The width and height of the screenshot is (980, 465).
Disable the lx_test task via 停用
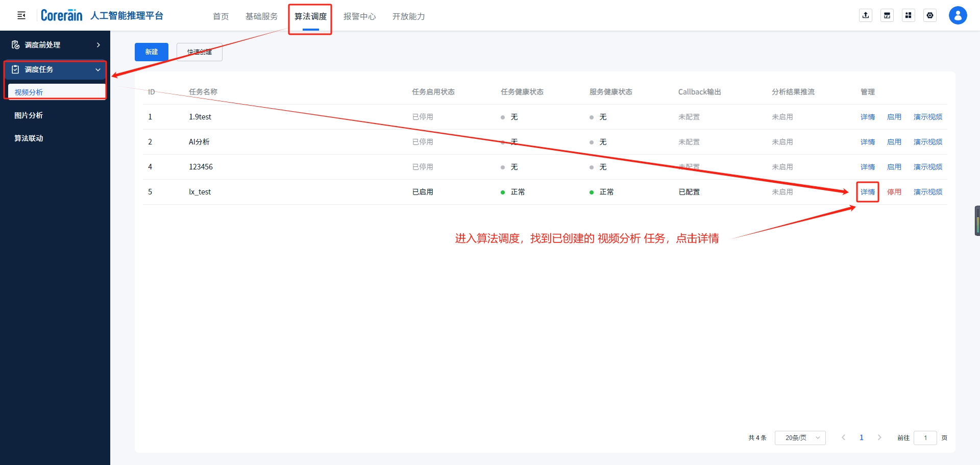[894, 192]
